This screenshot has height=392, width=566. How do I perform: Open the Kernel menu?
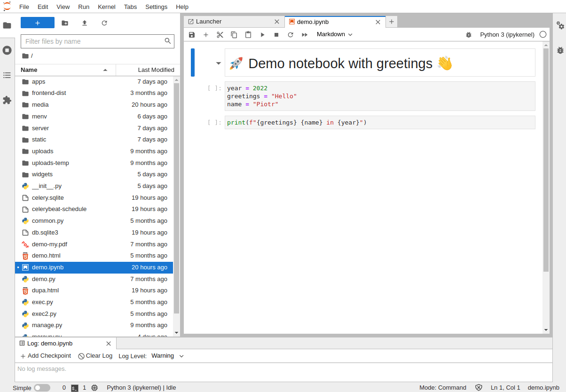[x=106, y=7]
